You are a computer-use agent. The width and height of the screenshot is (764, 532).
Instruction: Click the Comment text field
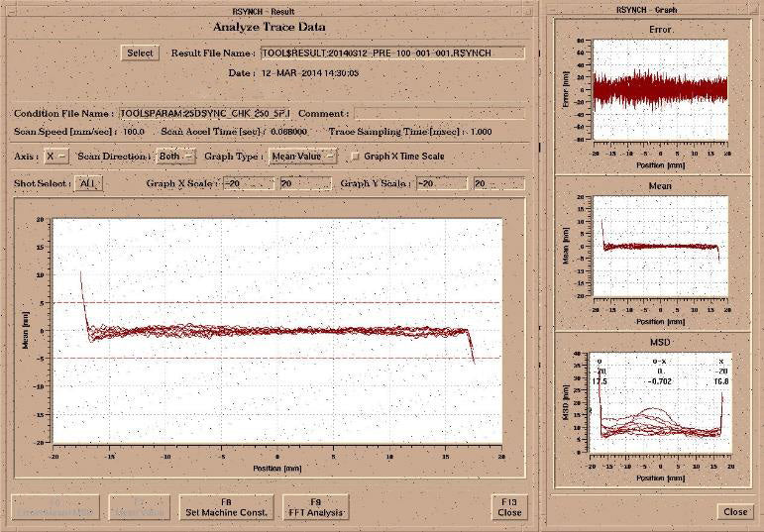pyautogui.click(x=439, y=114)
